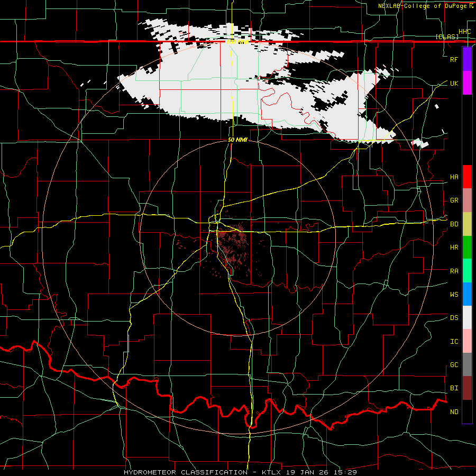This screenshot has width=476, height=476.
Task: Click the magenta UK color swatch
Action: [x=467, y=83]
